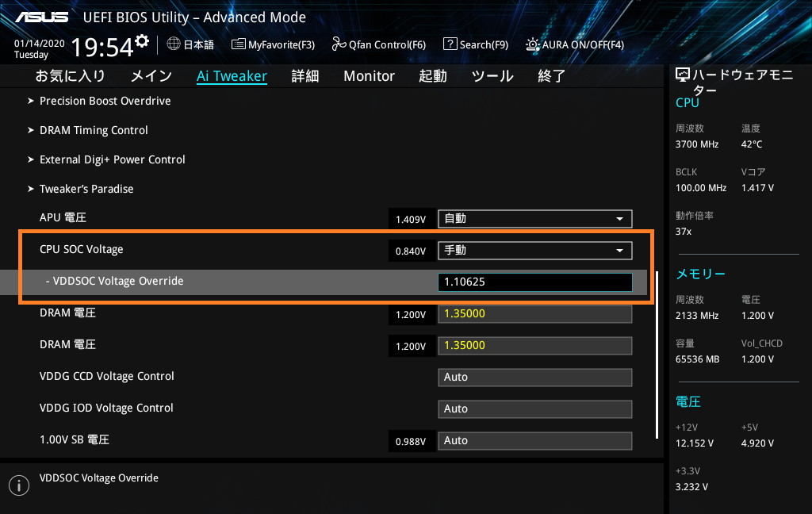
Task: Click 65536 MB capacity value
Action: pos(698,359)
